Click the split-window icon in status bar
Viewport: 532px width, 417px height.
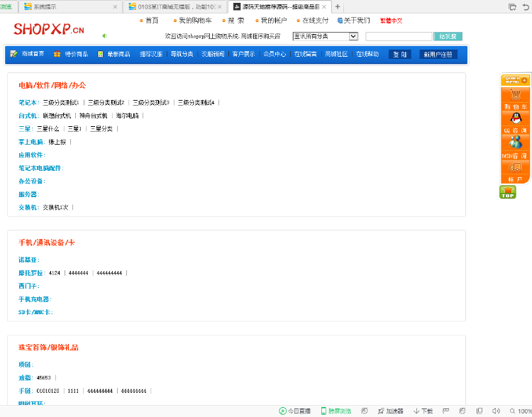click(x=479, y=411)
